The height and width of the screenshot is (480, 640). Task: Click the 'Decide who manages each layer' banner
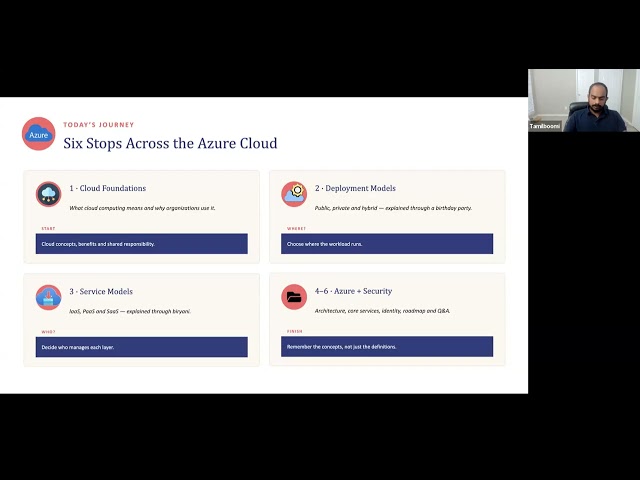[x=142, y=347]
